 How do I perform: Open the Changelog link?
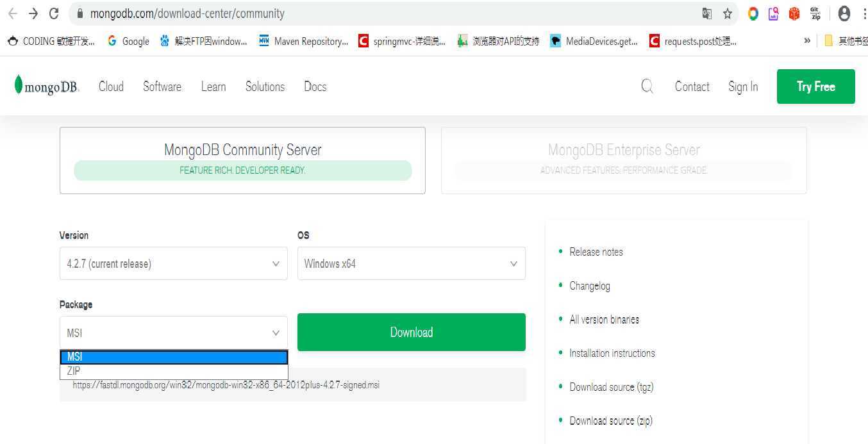coord(590,286)
